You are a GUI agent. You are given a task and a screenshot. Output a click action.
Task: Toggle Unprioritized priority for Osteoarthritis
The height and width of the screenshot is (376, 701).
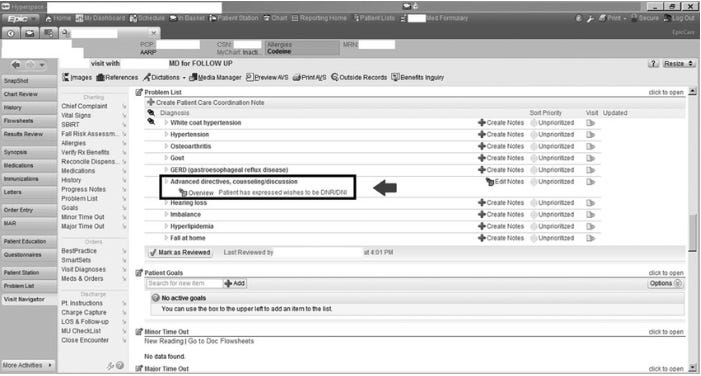[553, 146]
